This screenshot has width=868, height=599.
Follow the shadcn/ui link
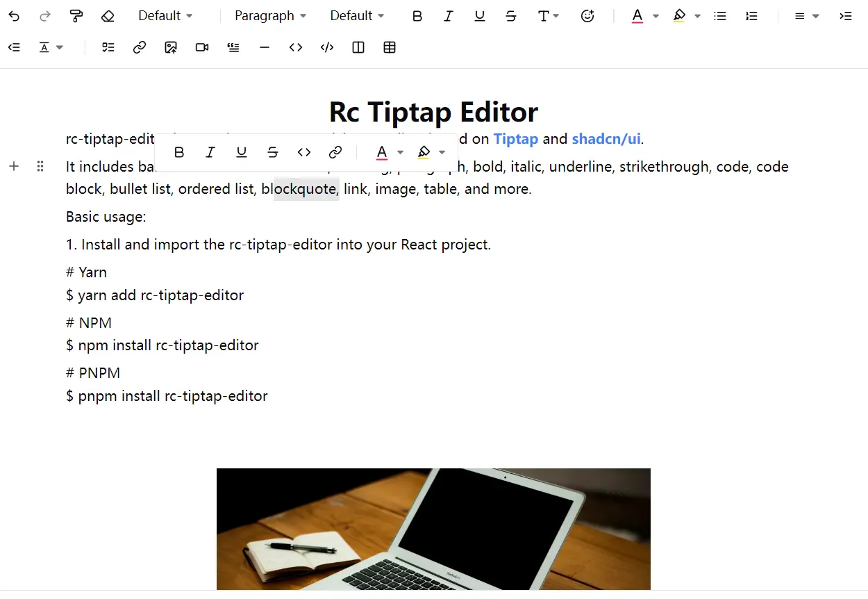coord(606,139)
